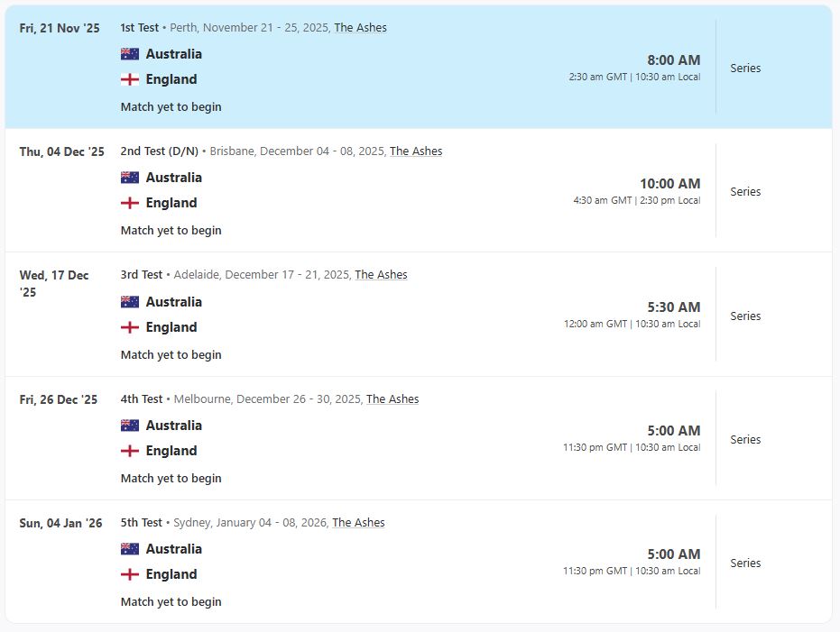Open The Ashes link in Perth match

(360, 28)
